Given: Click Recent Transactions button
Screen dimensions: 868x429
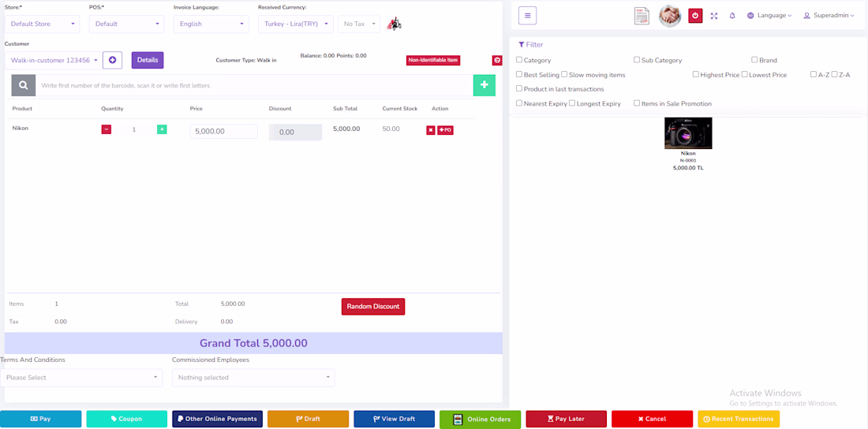Looking at the screenshot, I should [739, 419].
